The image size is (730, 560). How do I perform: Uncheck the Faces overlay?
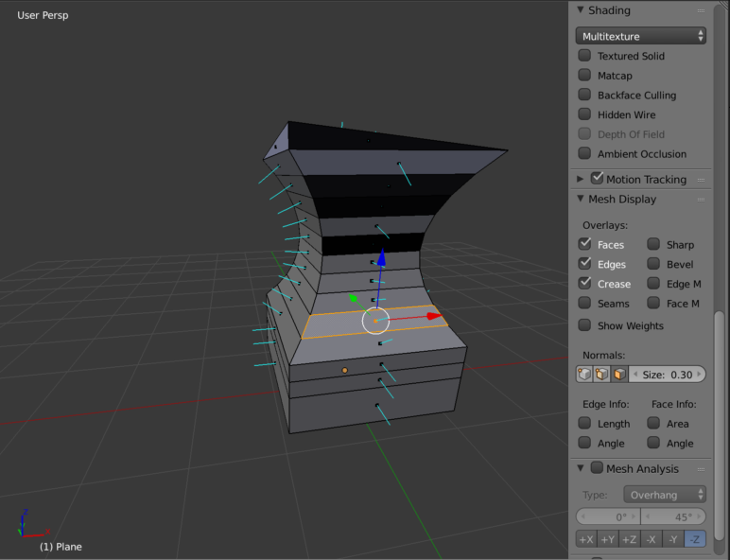point(584,244)
